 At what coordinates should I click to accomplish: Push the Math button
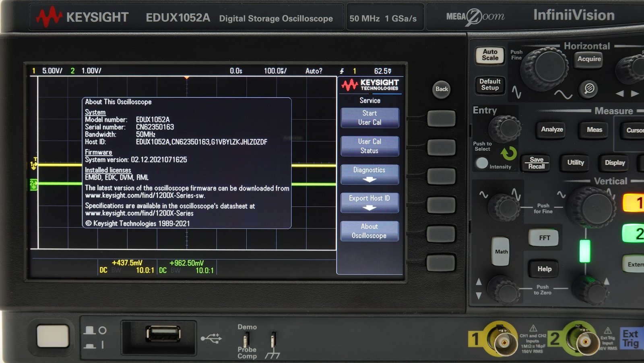(501, 251)
